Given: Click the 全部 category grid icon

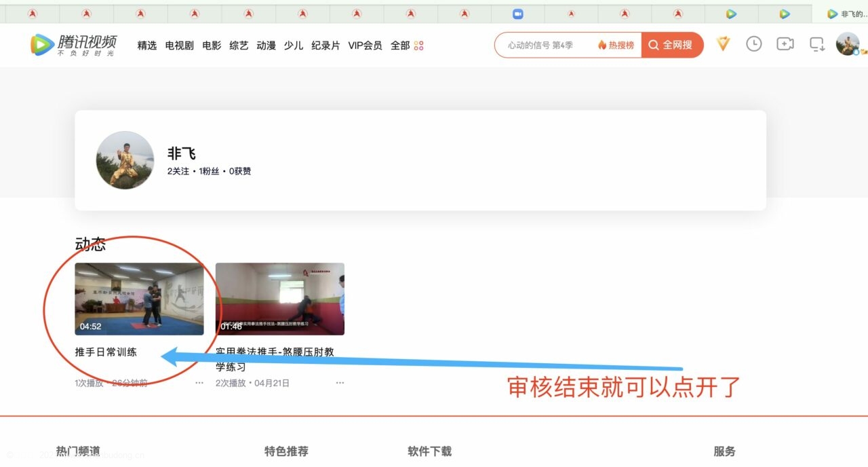Looking at the screenshot, I should (418, 45).
